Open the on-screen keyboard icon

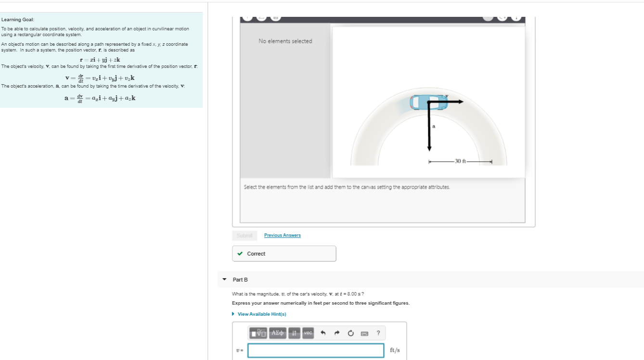tap(363, 333)
